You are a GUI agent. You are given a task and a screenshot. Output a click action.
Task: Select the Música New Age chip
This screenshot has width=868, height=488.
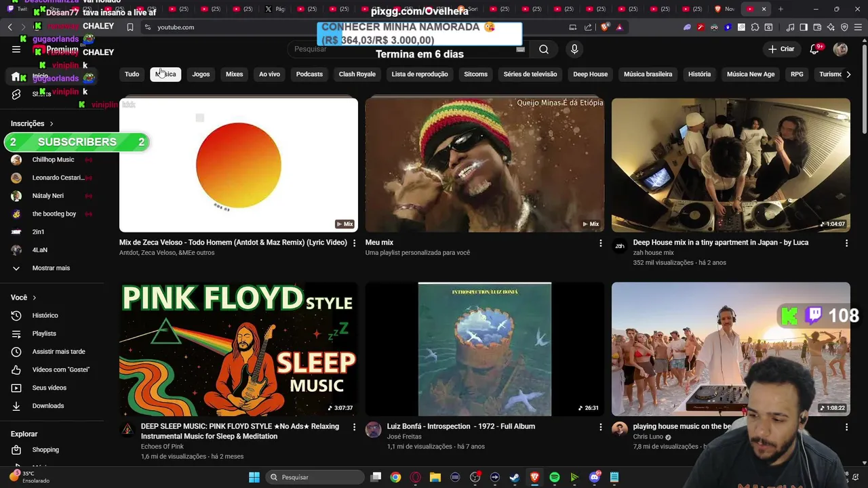click(751, 75)
